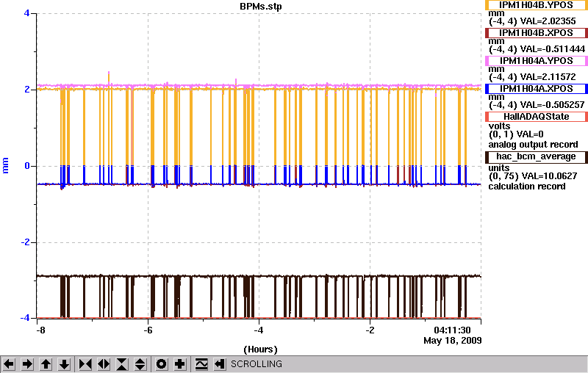Click the 04:11:30 time label
Screen dimensions: 588x373
tap(452, 330)
